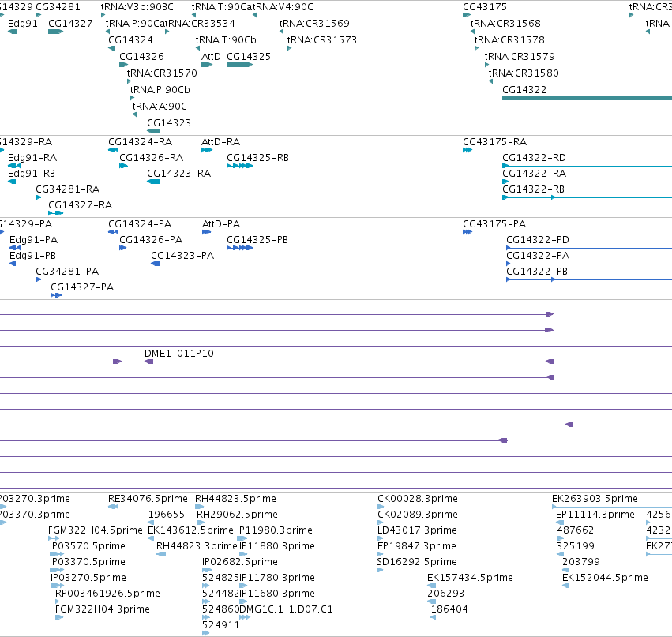Select the 'tRNA:CR31580' label
Screen dimensions: 672x637
click(x=524, y=73)
